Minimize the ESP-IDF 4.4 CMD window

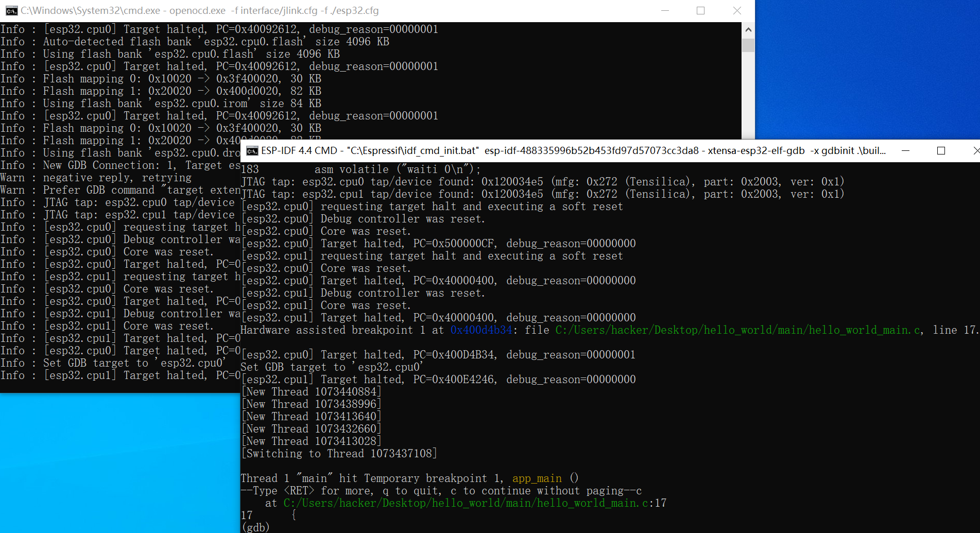pyautogui.click(x=905, y=151)
